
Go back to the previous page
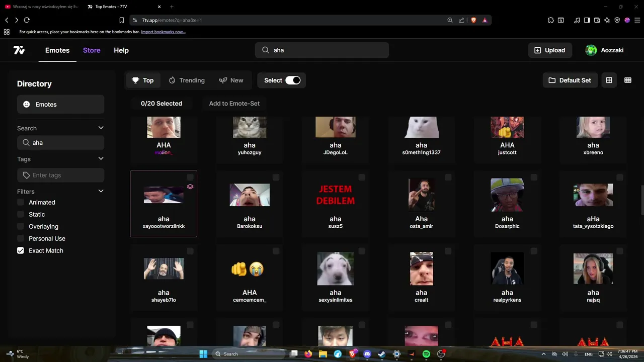click(x=7, y=20)
